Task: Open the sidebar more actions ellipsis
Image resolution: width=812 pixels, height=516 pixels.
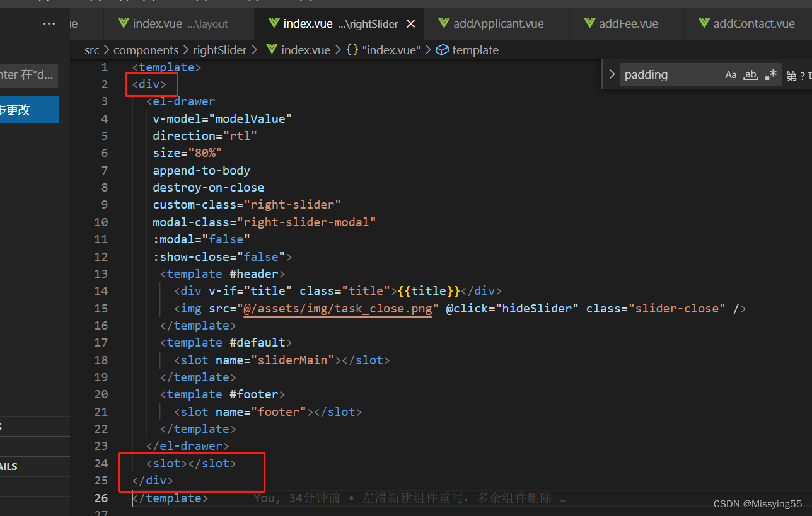Action: click(x=49, y=24)
